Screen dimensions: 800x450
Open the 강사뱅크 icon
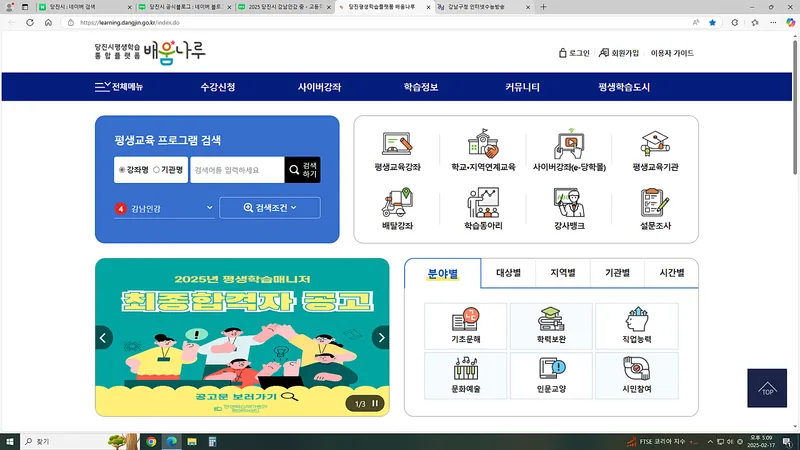click(569, 209)
